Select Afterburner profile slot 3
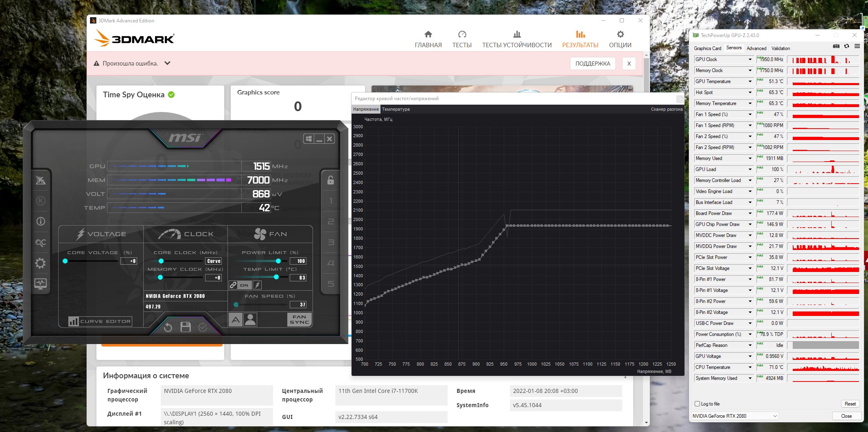The height and width of the screenshot is (432, 868). click(x=331, y=242)
